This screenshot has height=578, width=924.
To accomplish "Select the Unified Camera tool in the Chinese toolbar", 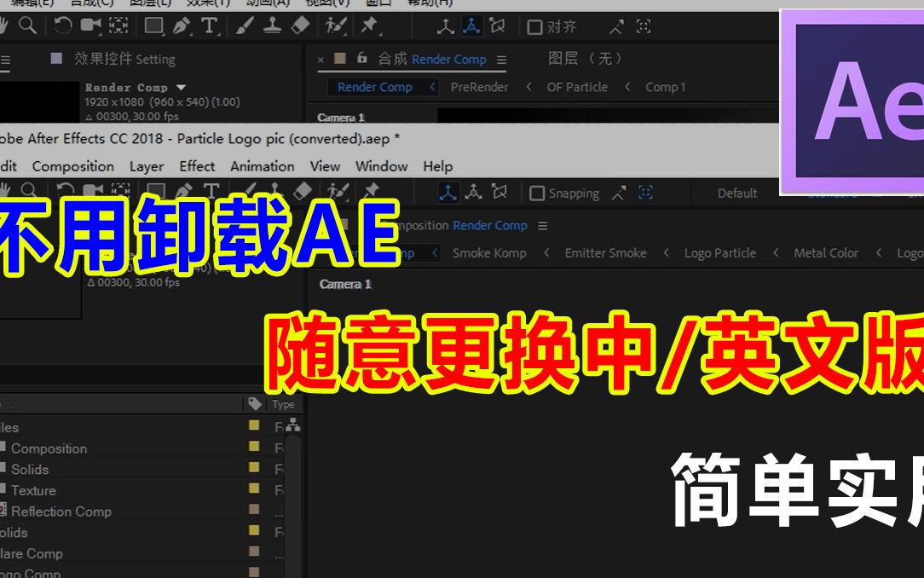I will point(90,26).
